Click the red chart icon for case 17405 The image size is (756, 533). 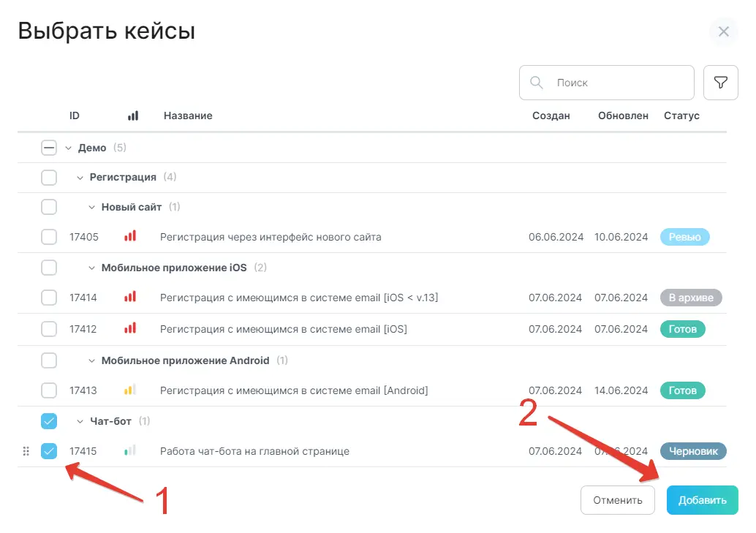(x=130, y=236)
